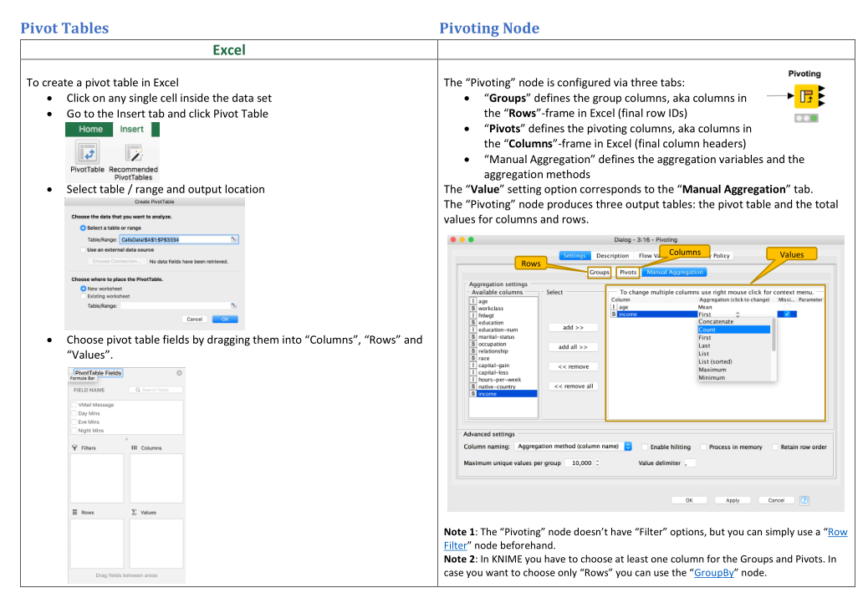
Task: Click the type icon beside age in Available columns
Action: click(473, 301)
